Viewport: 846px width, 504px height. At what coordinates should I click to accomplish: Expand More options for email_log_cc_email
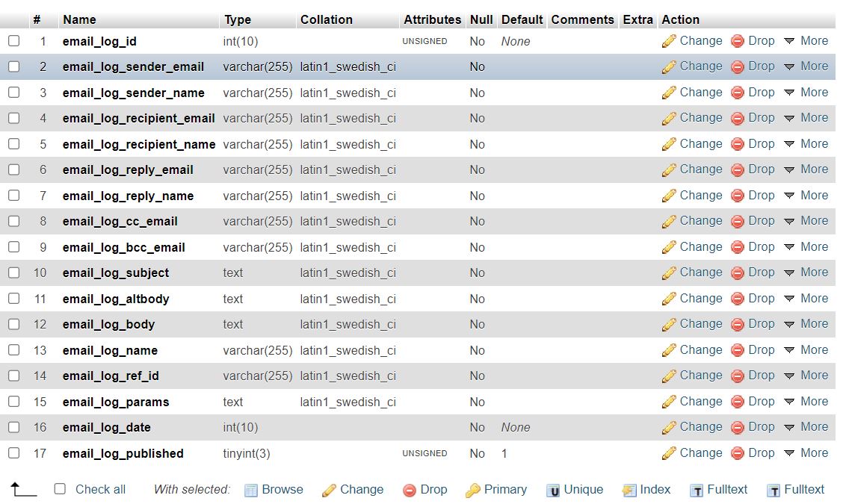[806, 221]
